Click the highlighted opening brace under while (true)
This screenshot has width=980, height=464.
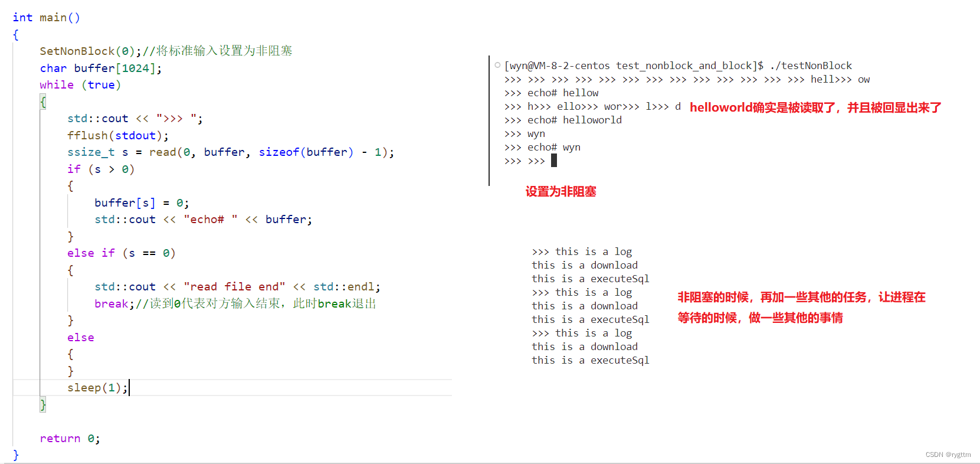[42, 102]
